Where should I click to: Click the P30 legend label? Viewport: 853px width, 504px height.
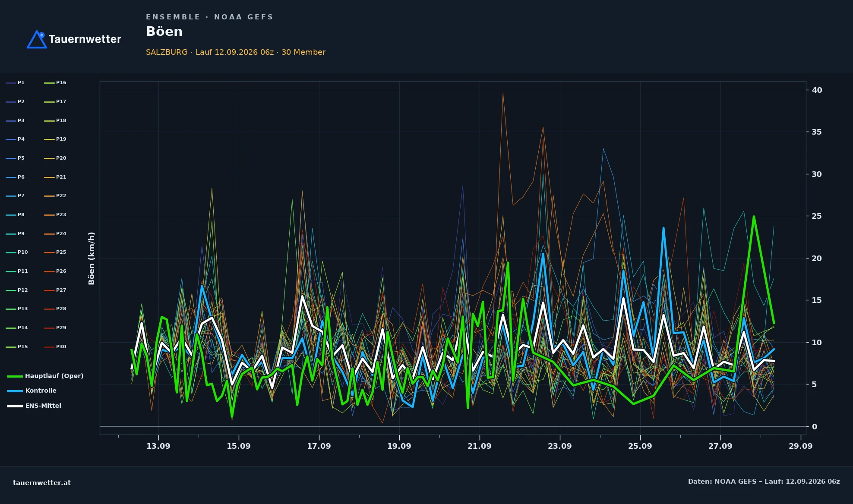click(x=61, y=346)
